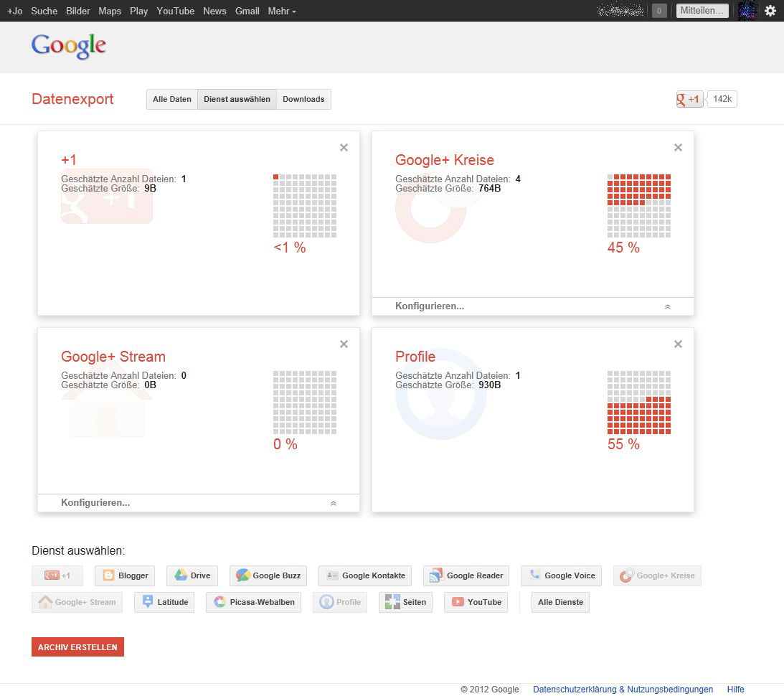Click the 930B size value
Viewport: 784px width, 696px height.
(x=489, y=385)
